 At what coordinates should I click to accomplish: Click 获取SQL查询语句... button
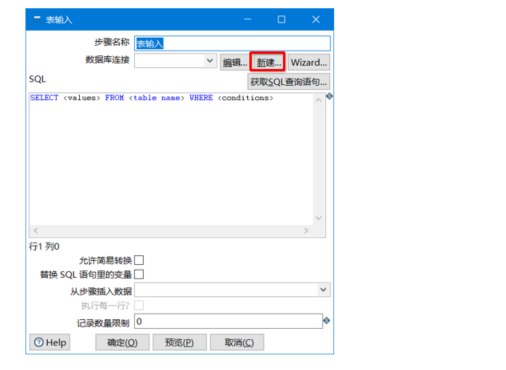tap(289, 82)
